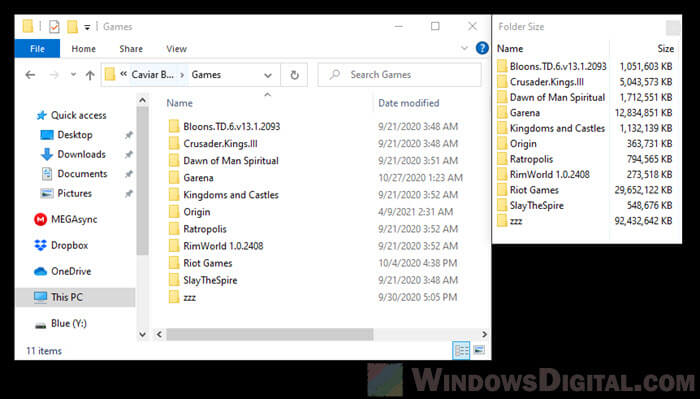Select the Bloons.TD.6.v13.1.2093 folder icon in Explorer
Viewport: 700px width, 399px height.
174,127
